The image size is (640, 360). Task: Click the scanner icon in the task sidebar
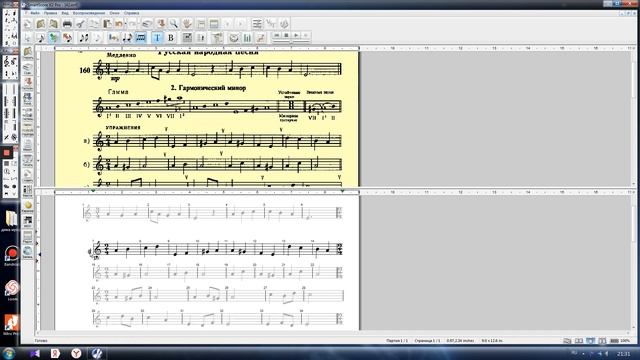(x=27, y=67)
